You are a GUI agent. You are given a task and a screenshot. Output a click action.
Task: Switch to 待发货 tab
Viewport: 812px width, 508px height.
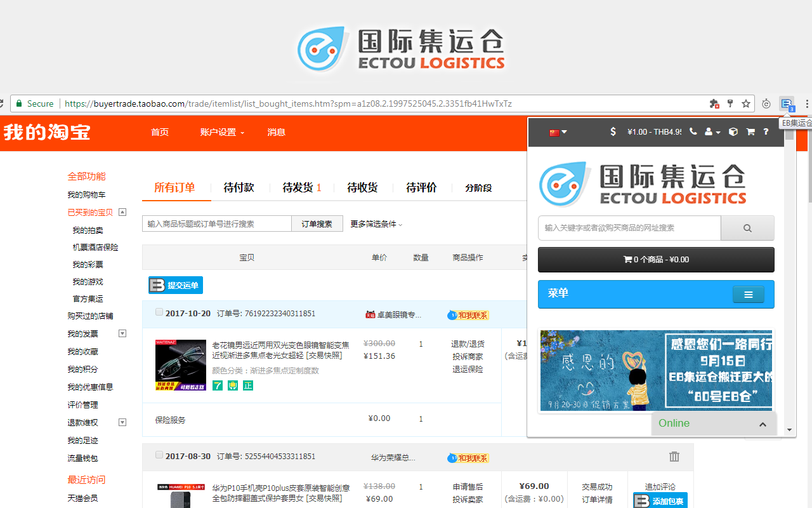coord(302,187)
